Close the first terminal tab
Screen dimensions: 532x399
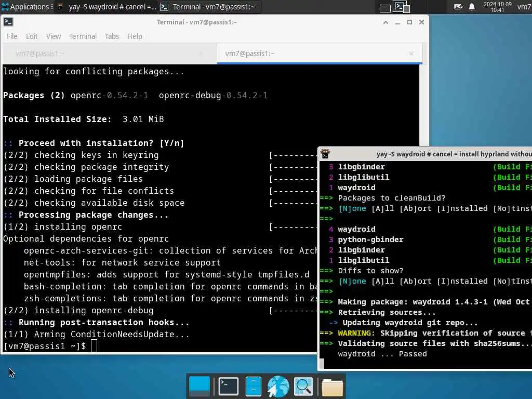(201, 54)
